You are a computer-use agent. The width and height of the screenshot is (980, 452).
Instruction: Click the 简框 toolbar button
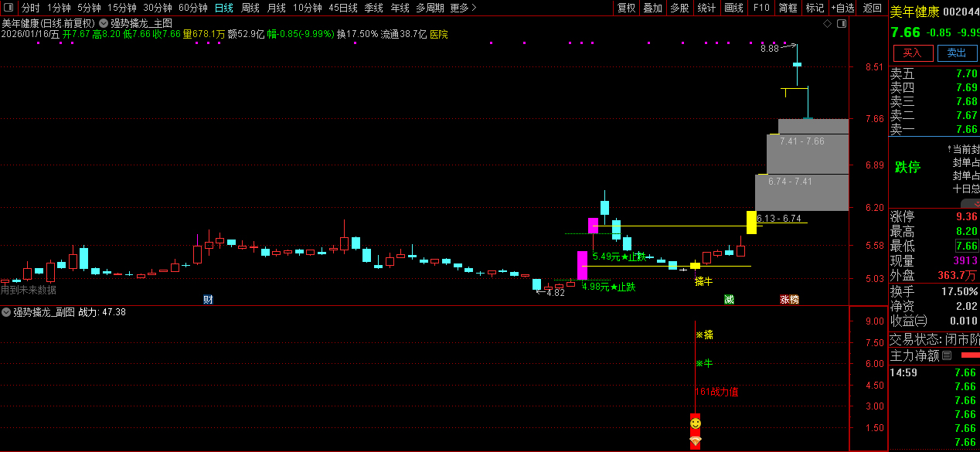click(x=788, y=8)
